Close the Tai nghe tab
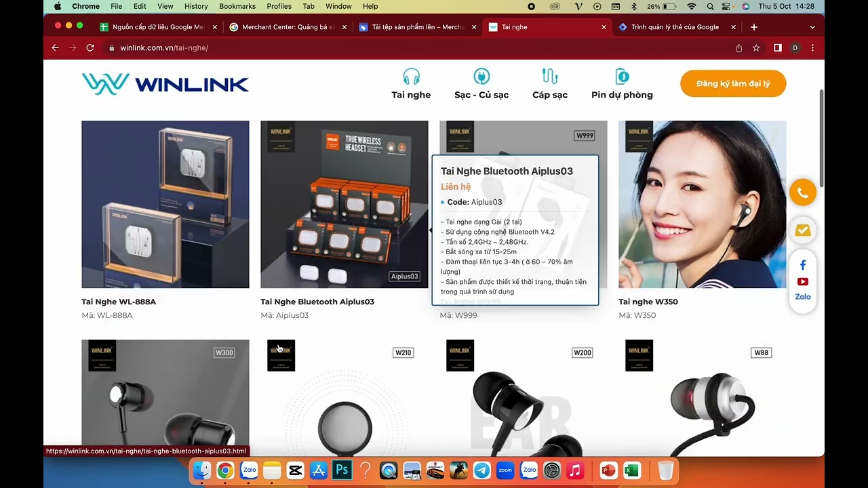868x488 pixels. pyautogui.click(x=604, y=27)
